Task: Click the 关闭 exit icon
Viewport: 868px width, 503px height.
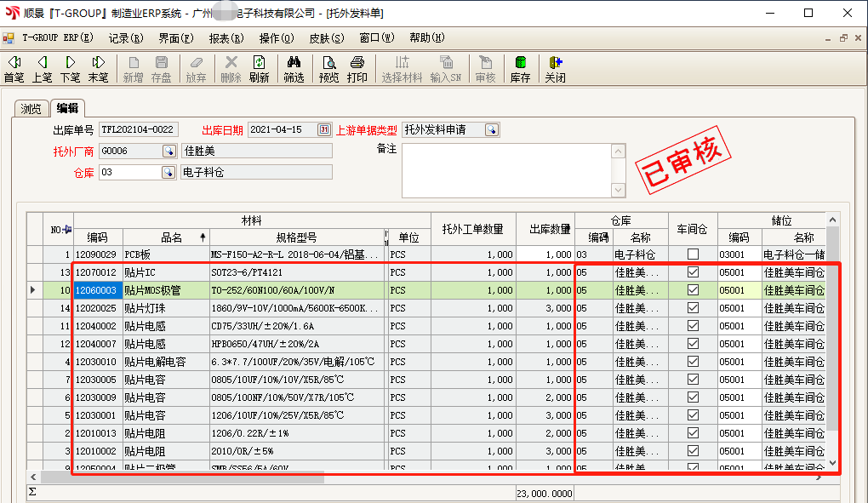Action: pos(555,69)
